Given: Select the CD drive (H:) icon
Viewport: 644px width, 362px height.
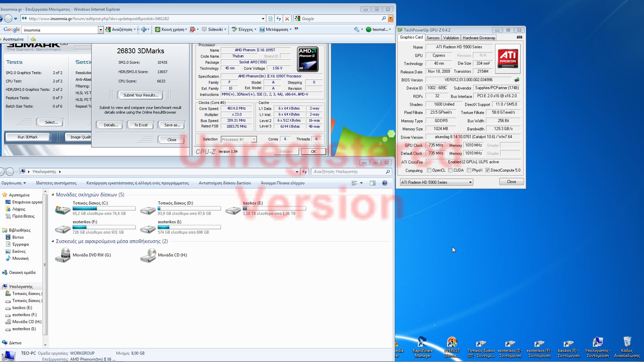Looking at the screenshot, I should (x=148, y=255).
